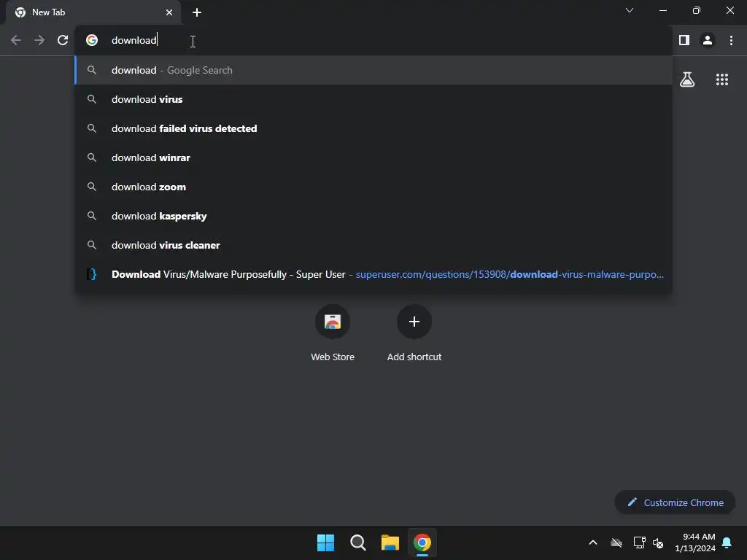Open the Google apps grid

point(722,79)
